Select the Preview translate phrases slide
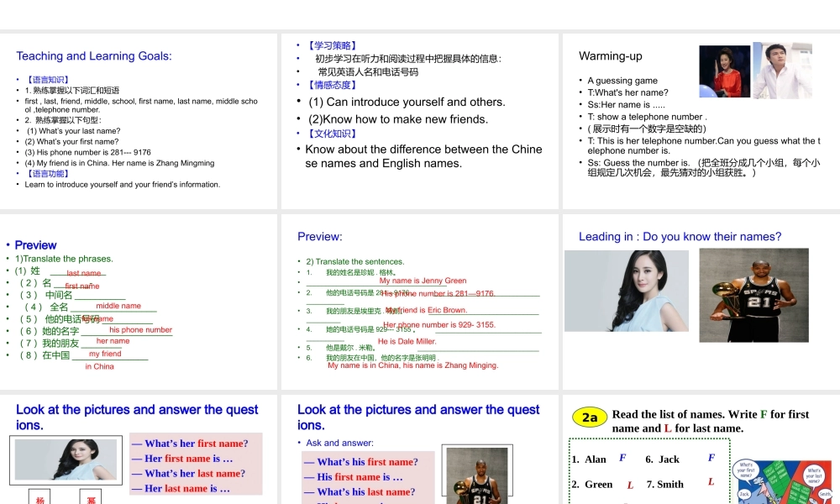 point(139,302)
